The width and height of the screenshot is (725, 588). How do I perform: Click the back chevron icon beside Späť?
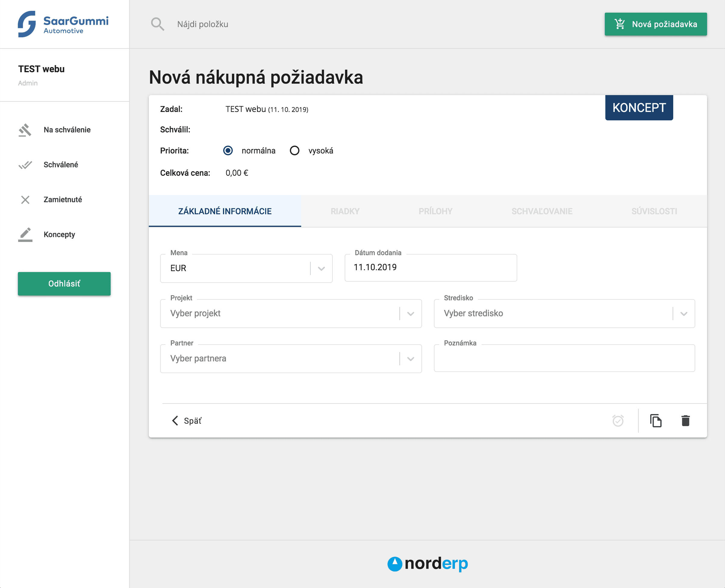coord(175,421)
